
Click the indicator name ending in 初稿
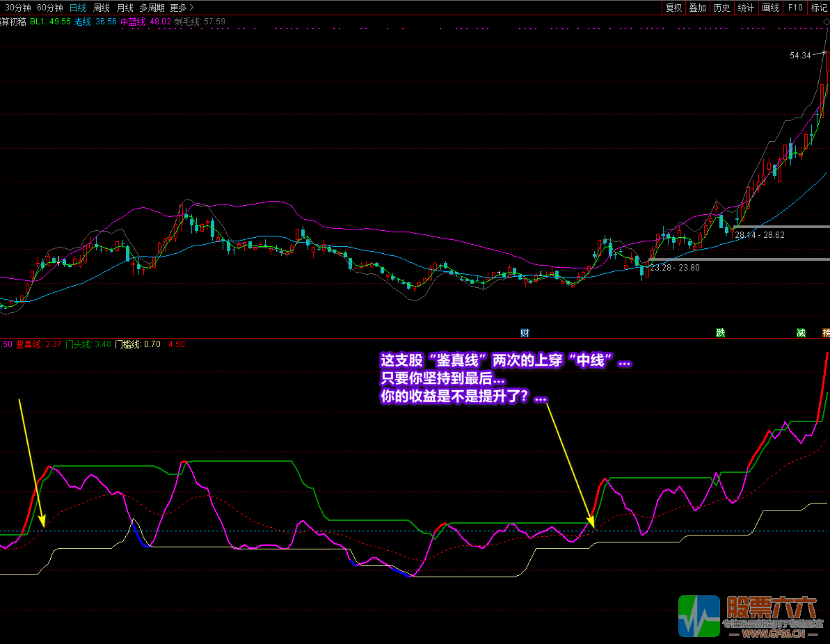(13, 22)
